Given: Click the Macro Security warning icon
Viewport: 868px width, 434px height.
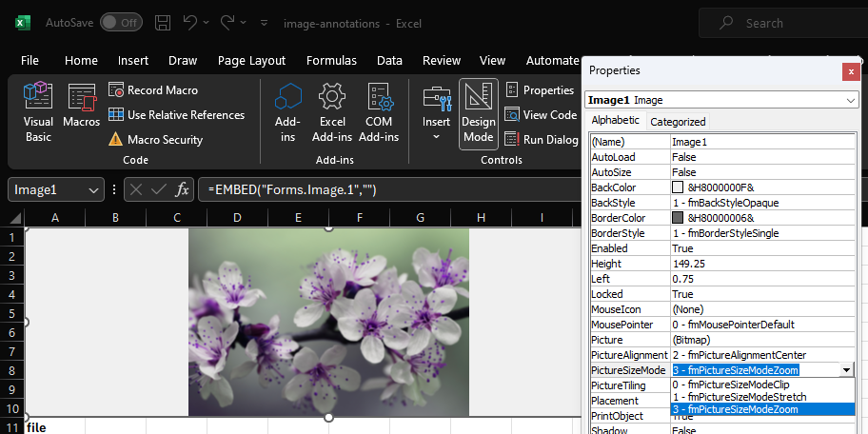Looking at the screenshot, I should pos(115,140).
